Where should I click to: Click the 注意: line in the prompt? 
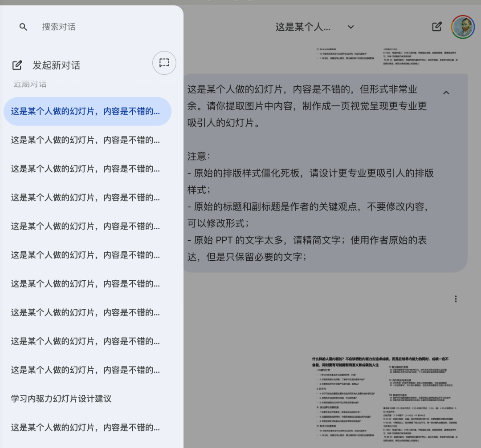coord(199,156)
